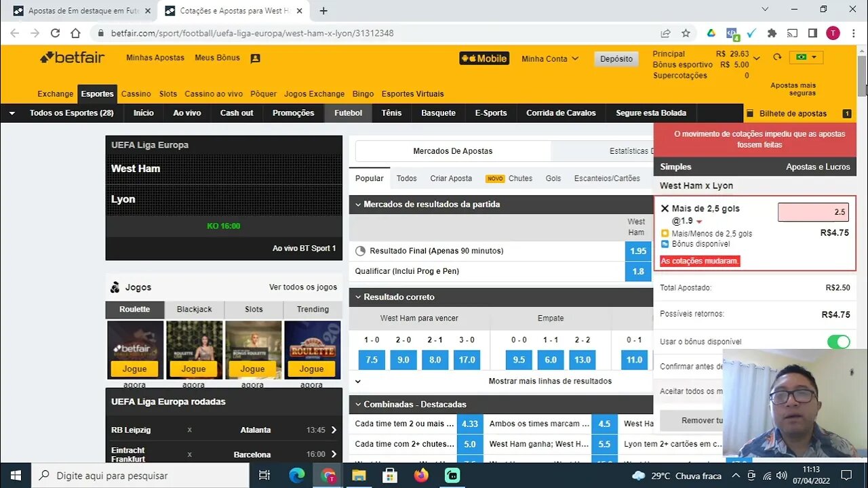This screenshot has height=488, width=868.
Task: Launch Firefox from the taskbar
Action: coord(420,475)
